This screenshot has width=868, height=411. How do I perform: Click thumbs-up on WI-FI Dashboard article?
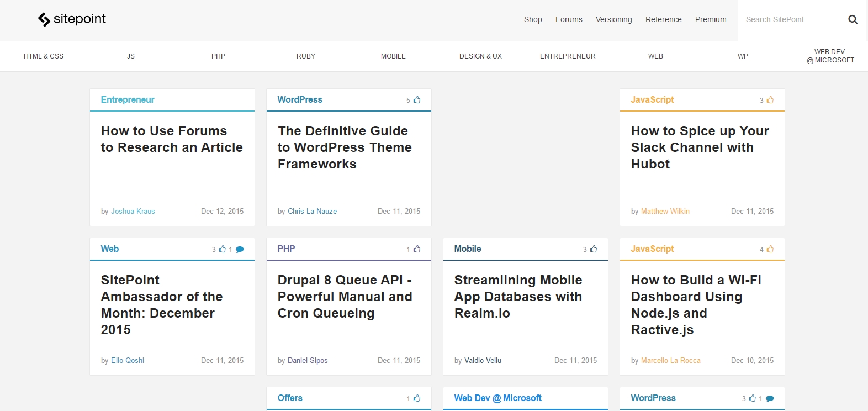coord(770,249)
